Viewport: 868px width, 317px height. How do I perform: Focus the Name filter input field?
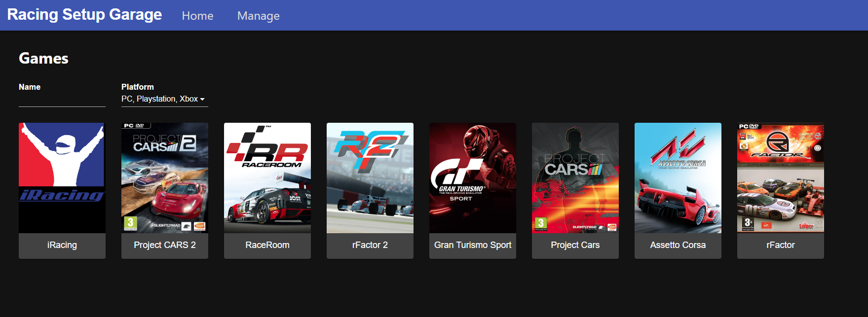(62, 99)
